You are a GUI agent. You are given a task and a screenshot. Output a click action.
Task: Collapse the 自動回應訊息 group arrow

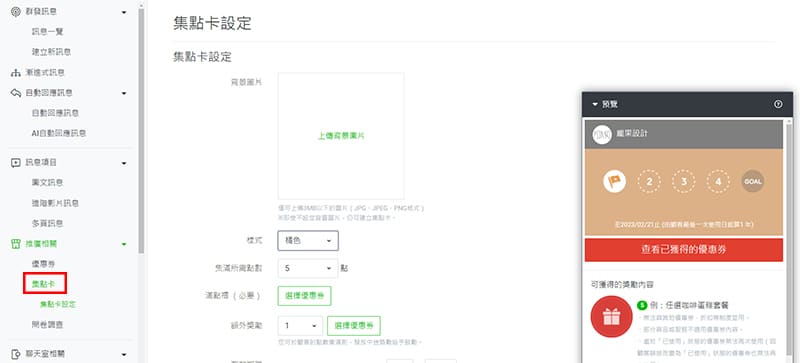pyautogui.click(x=124, y=93)
